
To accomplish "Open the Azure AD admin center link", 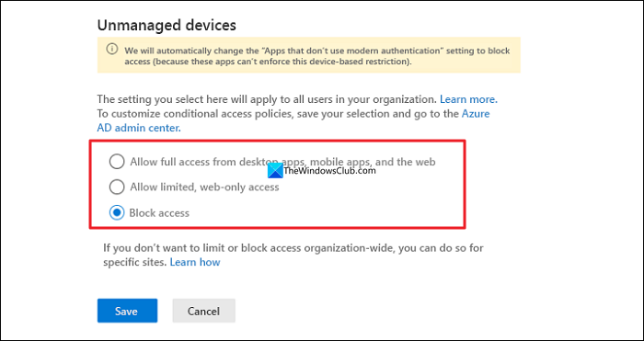I will tap(293, 120).
